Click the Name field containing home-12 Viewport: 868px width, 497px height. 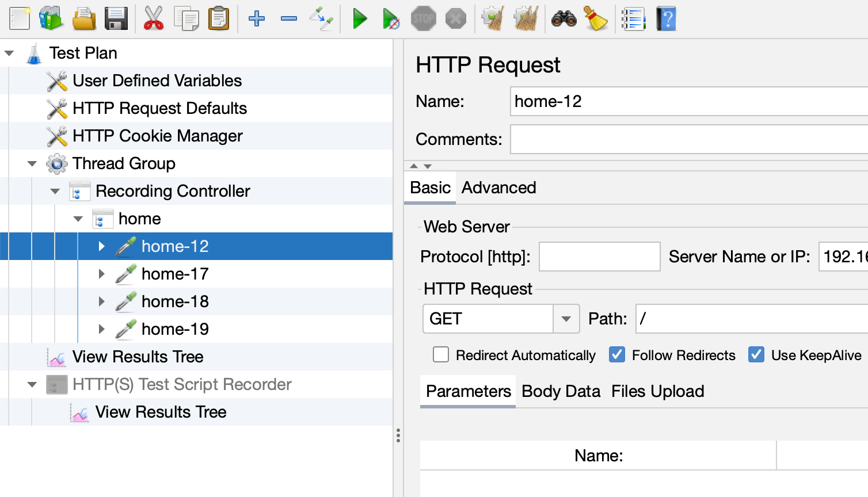689,101
